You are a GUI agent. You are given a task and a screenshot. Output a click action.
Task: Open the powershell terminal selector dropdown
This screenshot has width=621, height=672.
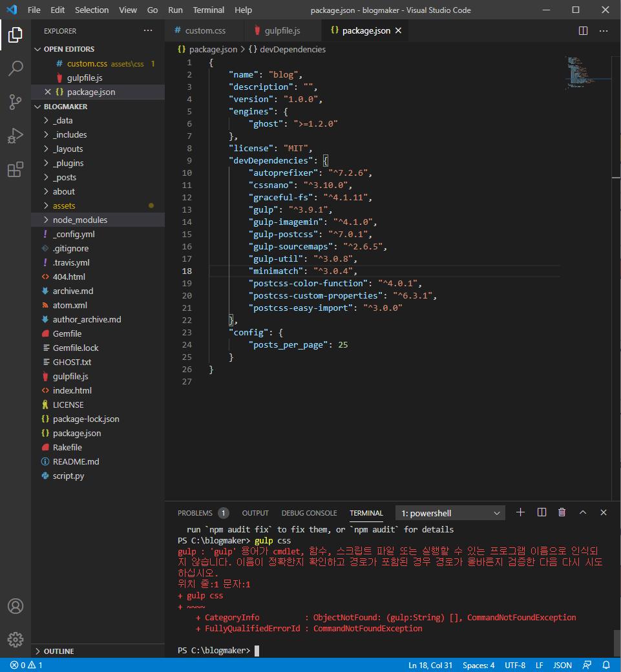tap(450, 513)
